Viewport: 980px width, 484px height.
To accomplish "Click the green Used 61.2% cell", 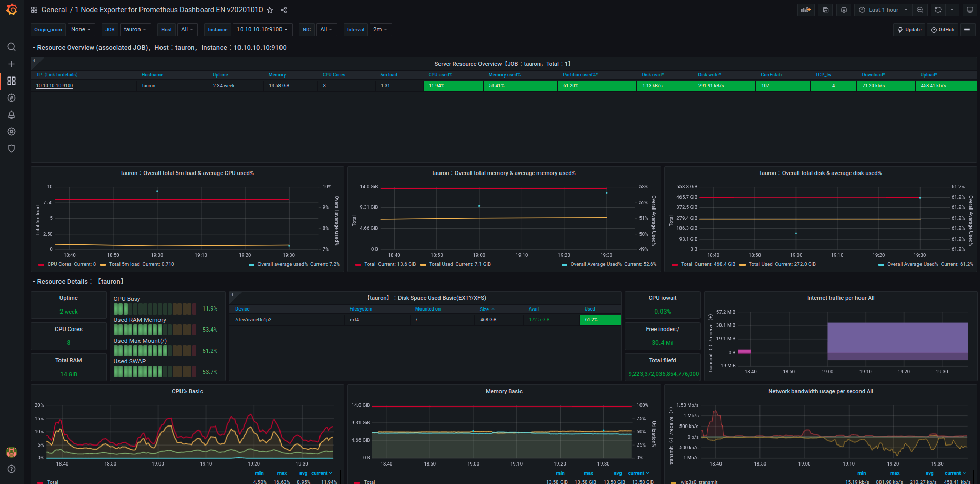I will [600, 319].
